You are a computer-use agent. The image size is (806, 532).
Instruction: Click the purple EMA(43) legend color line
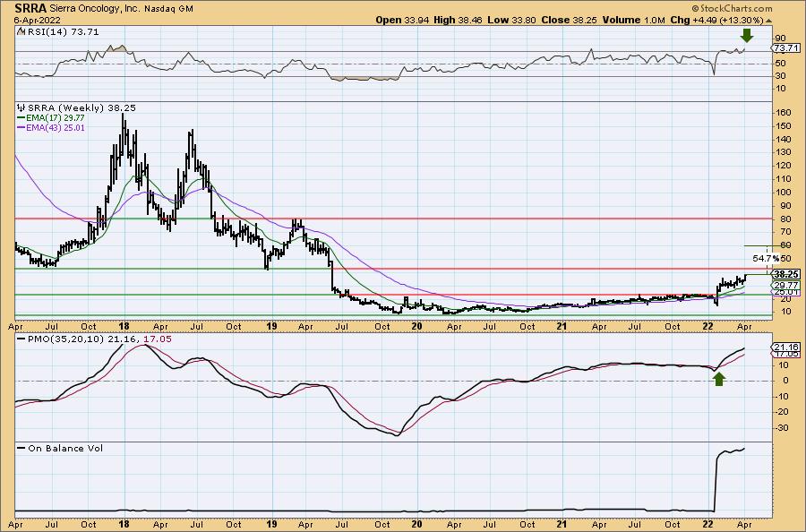[x=21, y=127]
